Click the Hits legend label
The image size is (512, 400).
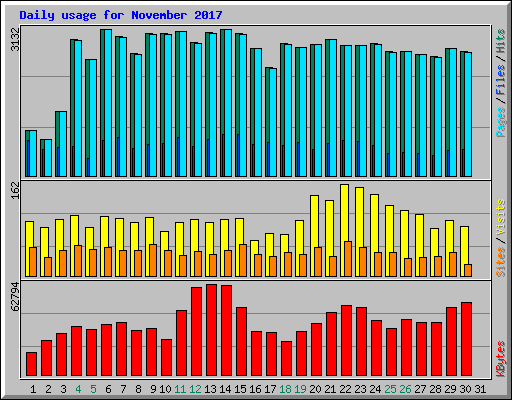[x=500, y=41]
